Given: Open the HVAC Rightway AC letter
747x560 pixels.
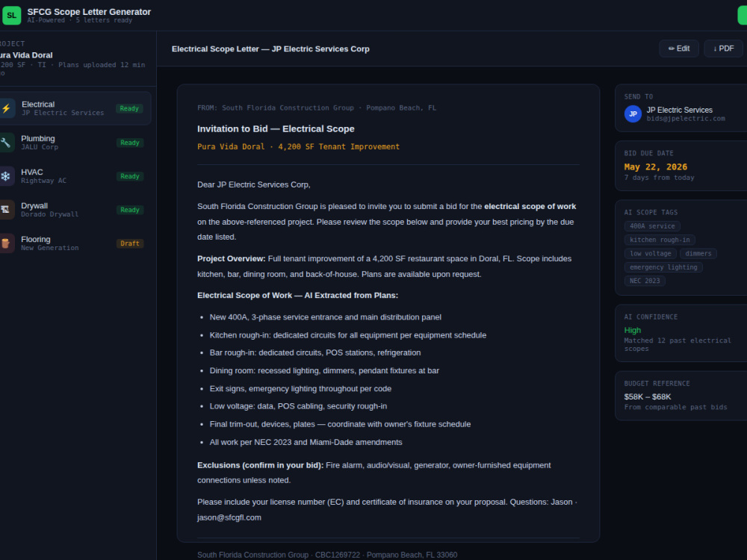Looking at the screenshot, I should pyautogui.click(x=75, y=176).
